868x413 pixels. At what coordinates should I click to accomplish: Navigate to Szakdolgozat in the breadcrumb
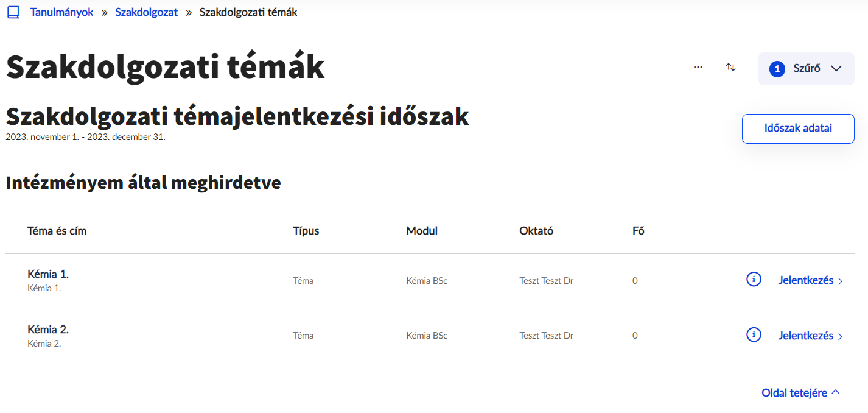146,12
